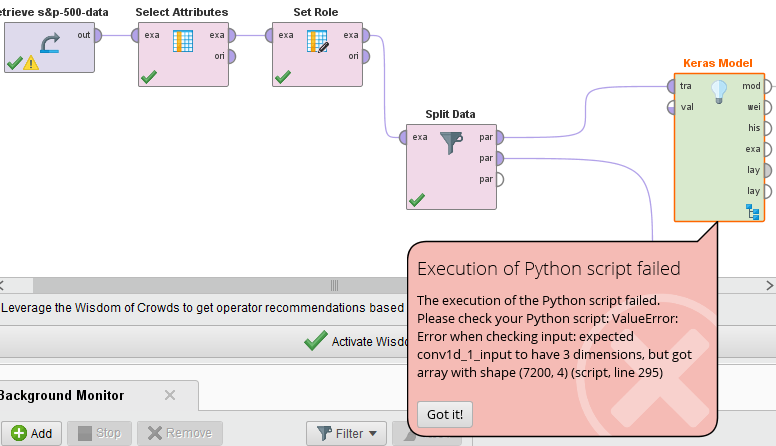
Task: Click the Retrieve s&p-500-data operator icon
Action: pos(50,43)
